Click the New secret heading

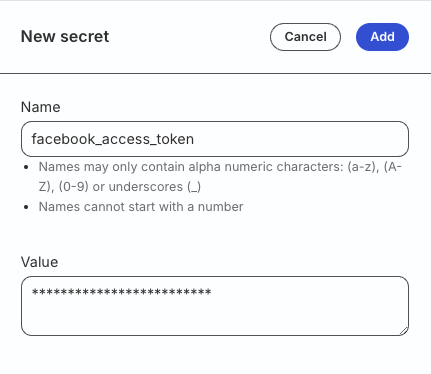pyautogui.click(x=65, y=36)
